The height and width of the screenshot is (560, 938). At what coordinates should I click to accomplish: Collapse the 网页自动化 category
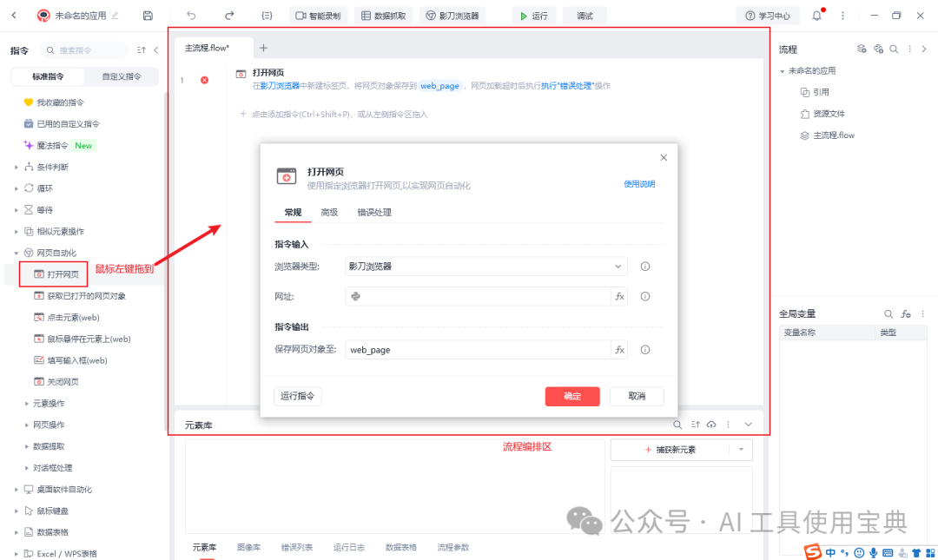[17, 253]
